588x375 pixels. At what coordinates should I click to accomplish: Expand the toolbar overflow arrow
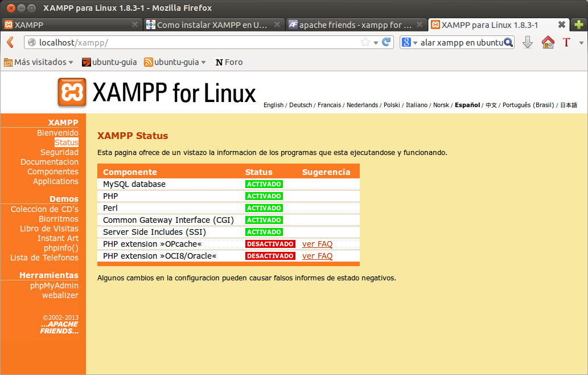coord(581,43)
